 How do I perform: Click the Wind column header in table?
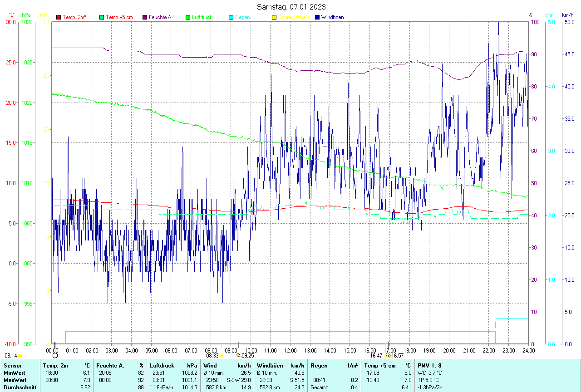click(x=210, y=366)
